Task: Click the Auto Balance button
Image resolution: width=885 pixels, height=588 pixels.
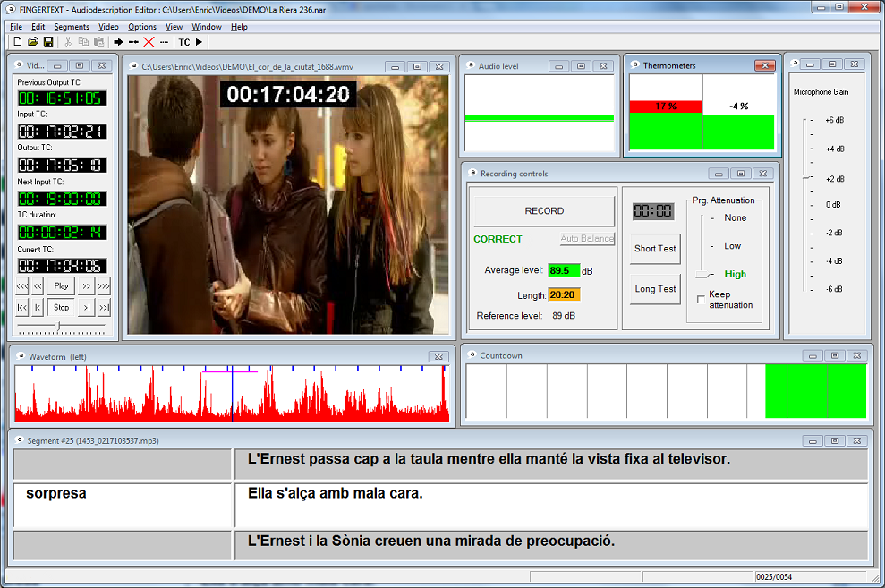Action: pos(587,239)
